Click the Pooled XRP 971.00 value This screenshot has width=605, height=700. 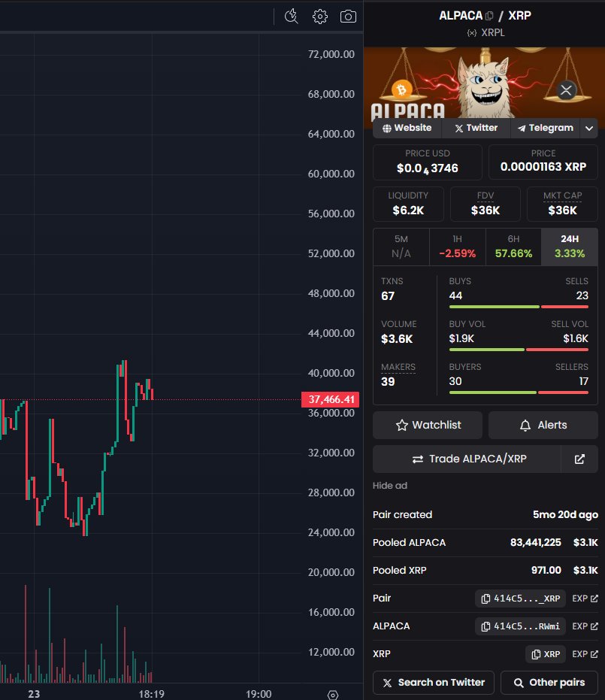tap(546, 570)
